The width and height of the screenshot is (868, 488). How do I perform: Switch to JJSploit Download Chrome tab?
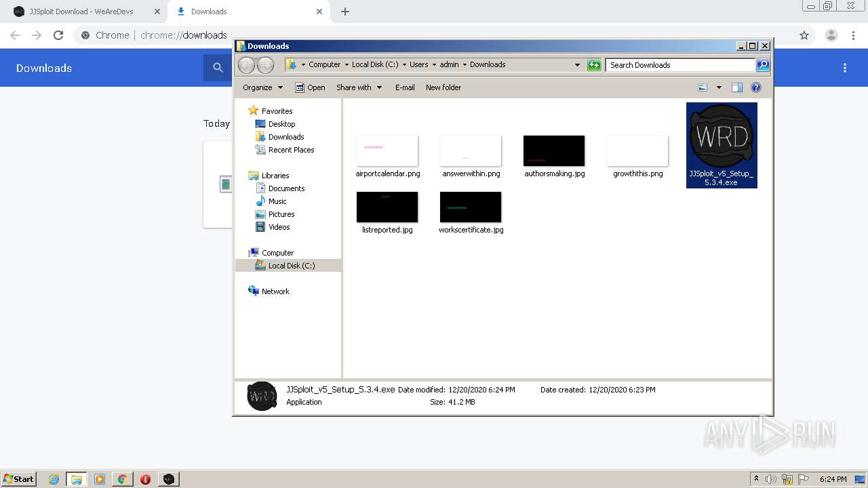[x=81, y=12]
